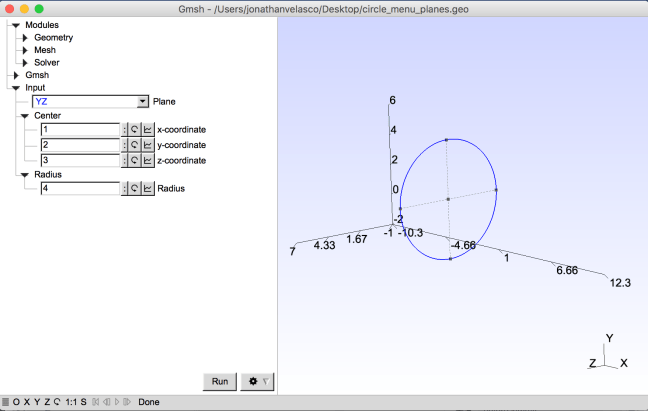648x411 pixels.
Task: Select the Geometry module label
Action: 53,38
